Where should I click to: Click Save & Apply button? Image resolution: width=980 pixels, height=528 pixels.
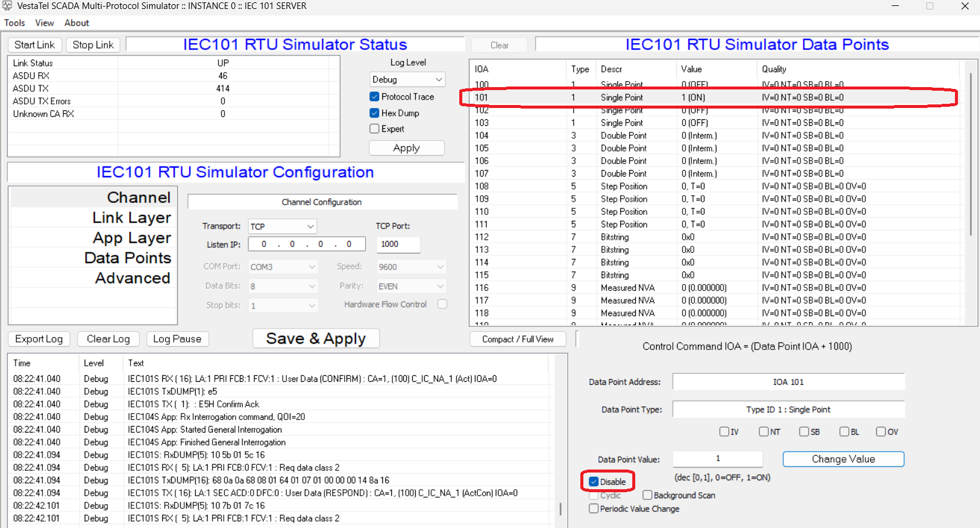(316, 339)
